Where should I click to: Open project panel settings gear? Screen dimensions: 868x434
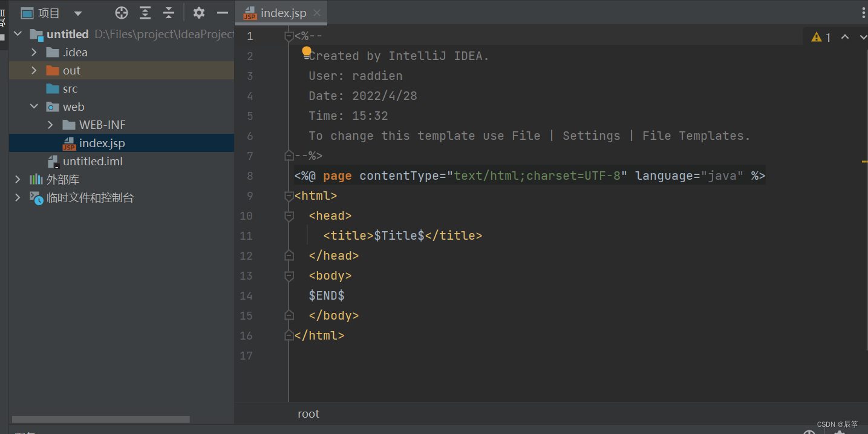199,13
